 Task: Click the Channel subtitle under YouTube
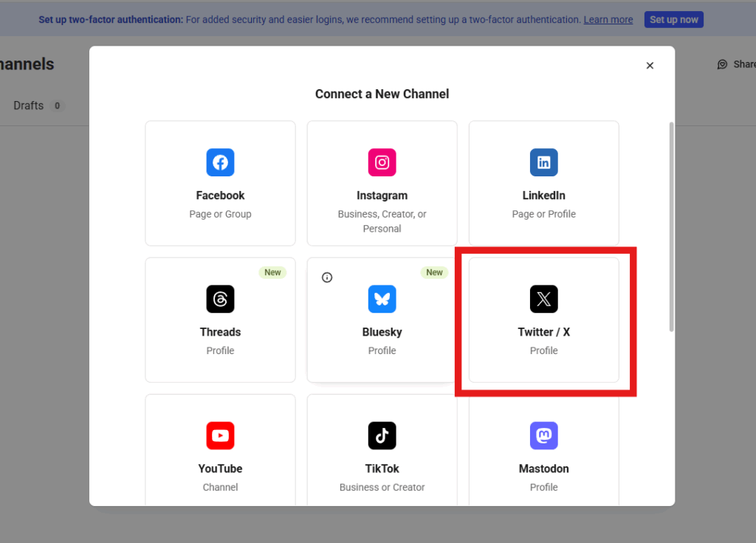tap(220, 487)
